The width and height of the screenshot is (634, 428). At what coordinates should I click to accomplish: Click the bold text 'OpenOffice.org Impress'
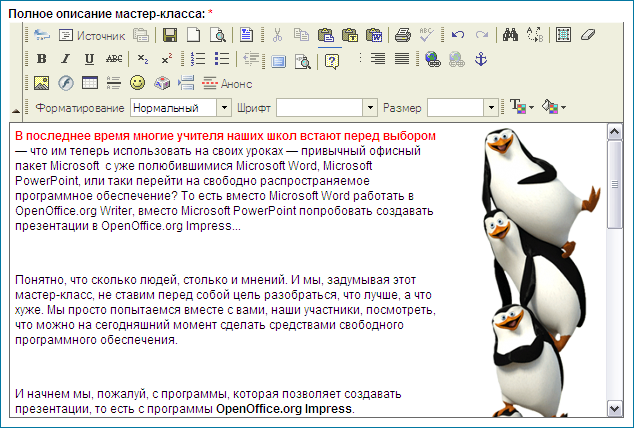[x=284, y=409]
